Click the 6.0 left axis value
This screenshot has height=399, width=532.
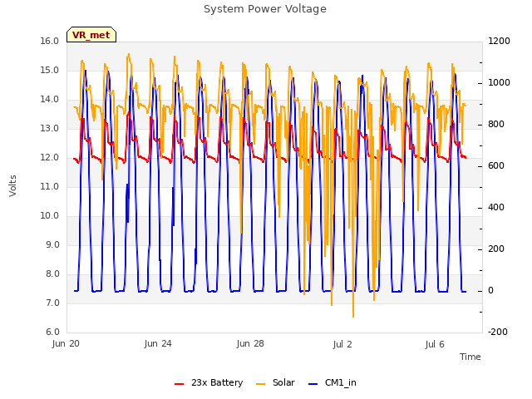(x=52, y=332)
